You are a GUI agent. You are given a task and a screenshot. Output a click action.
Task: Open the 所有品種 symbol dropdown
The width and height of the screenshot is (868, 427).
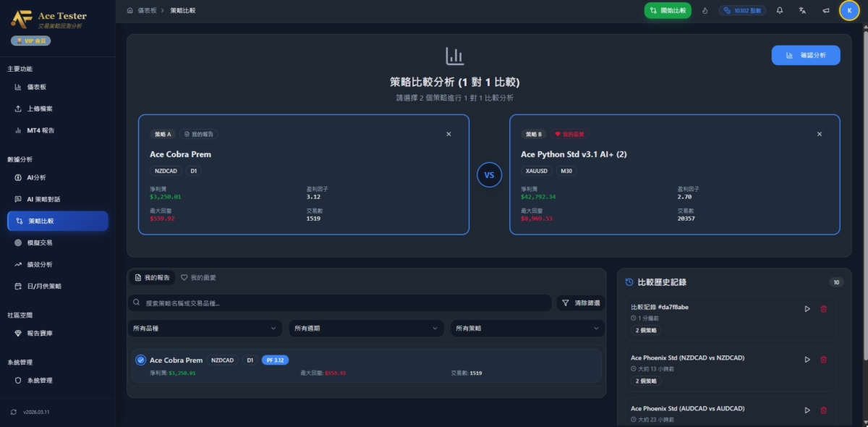click(205, 328)
